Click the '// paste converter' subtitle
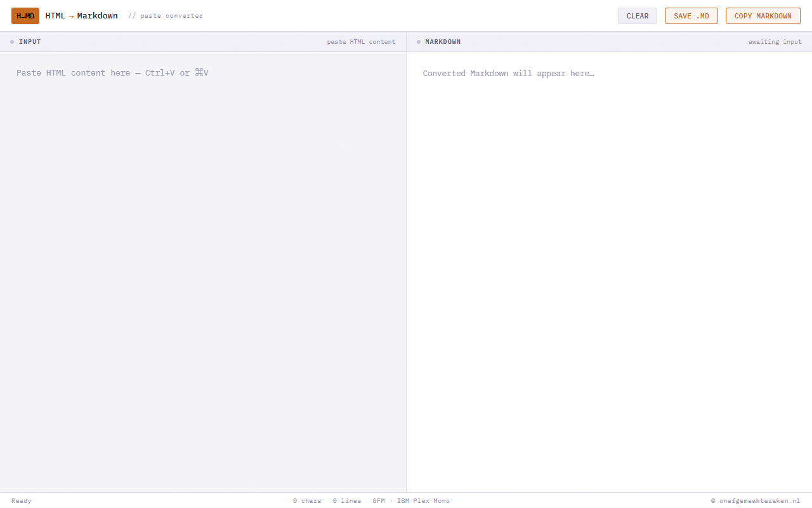 click(166, 16)
